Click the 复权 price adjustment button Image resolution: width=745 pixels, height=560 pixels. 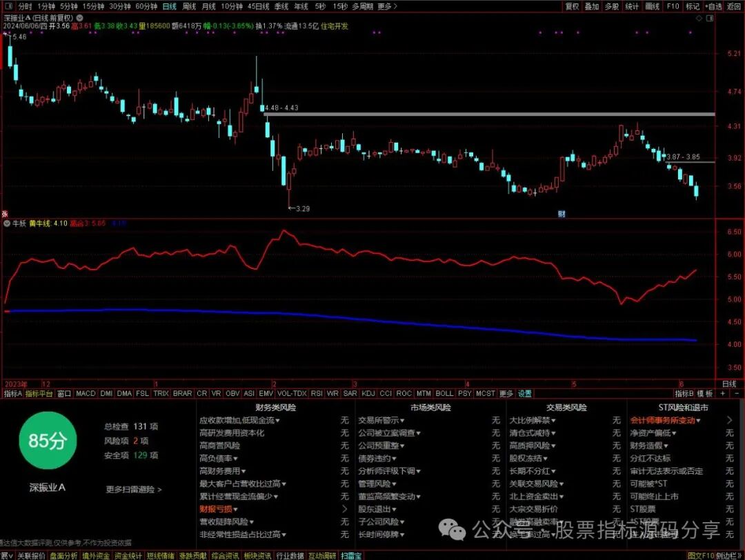tap(572, 6)
